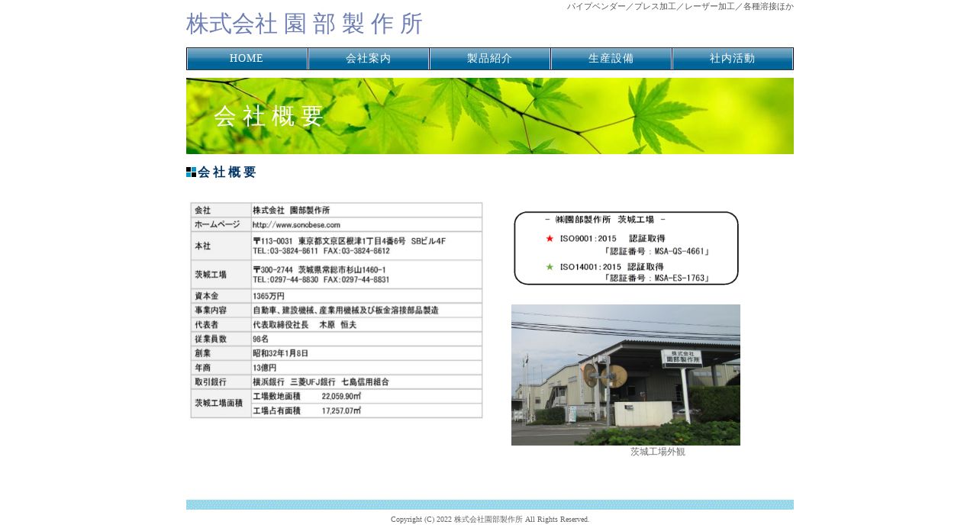Open the 製品紹介 menu item

490,59
